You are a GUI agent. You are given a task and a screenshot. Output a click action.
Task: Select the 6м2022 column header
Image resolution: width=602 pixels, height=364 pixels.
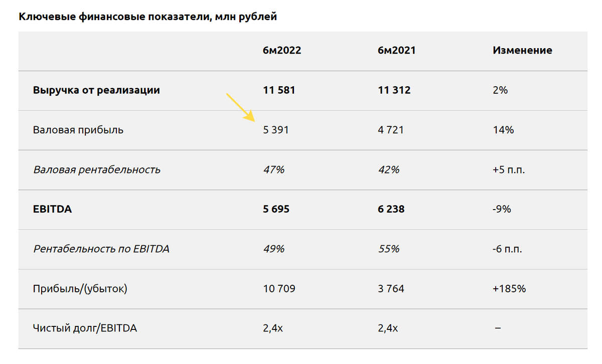[x=282, y=50]
